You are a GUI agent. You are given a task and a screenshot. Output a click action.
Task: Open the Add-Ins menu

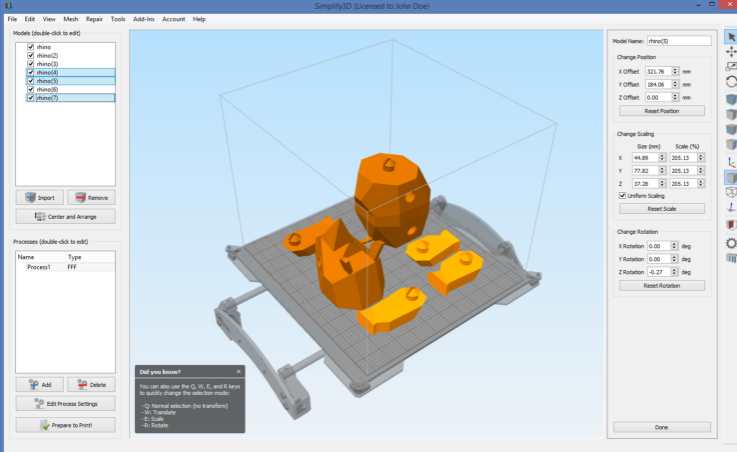click(144, 19)
